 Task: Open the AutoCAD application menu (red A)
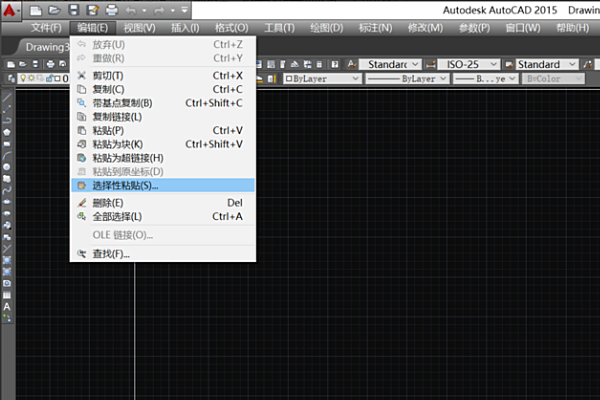click(x=10, y=10)
